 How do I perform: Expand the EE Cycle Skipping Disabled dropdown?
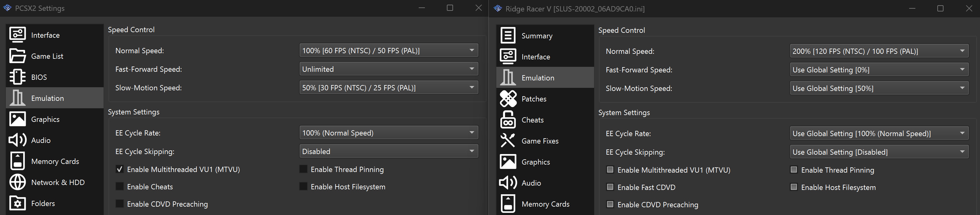coord(389,151)
